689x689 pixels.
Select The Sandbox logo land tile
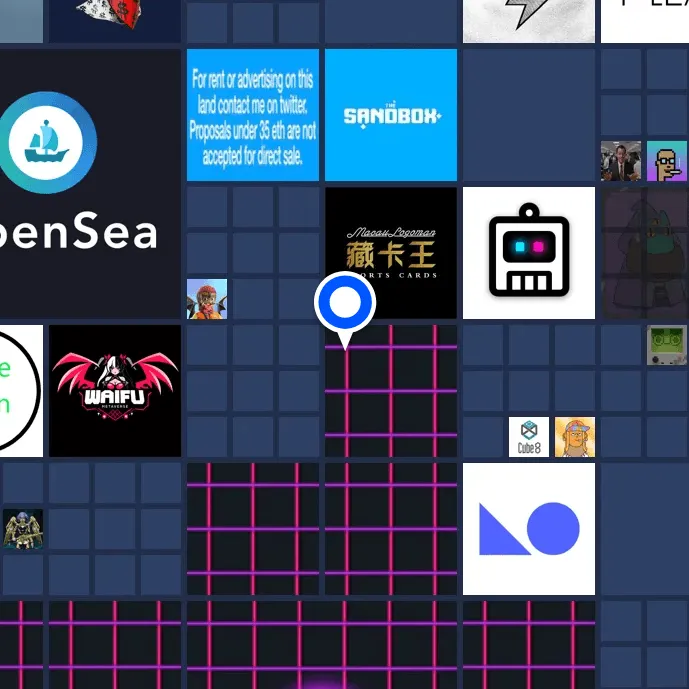point(391,115)
